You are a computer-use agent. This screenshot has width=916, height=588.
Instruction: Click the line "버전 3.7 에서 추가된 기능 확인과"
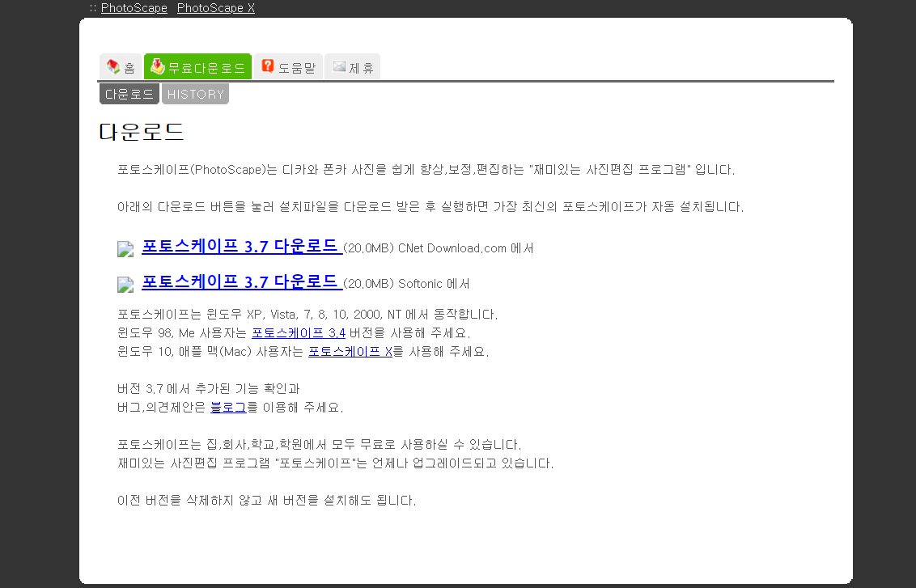point(209,388)
